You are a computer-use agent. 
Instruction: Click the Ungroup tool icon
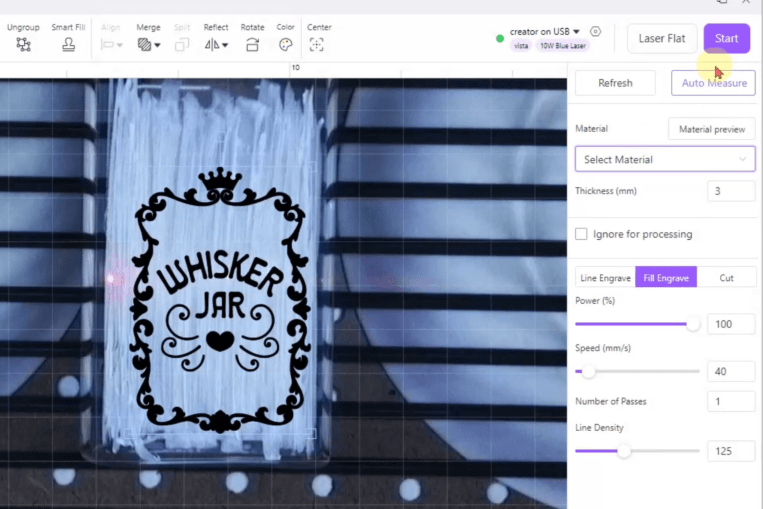(23, 44)
